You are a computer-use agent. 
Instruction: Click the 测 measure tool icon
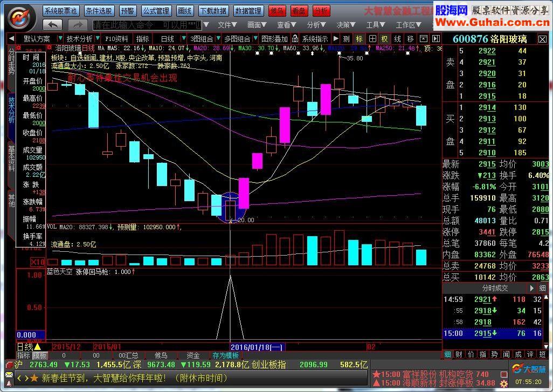point(347,38)
